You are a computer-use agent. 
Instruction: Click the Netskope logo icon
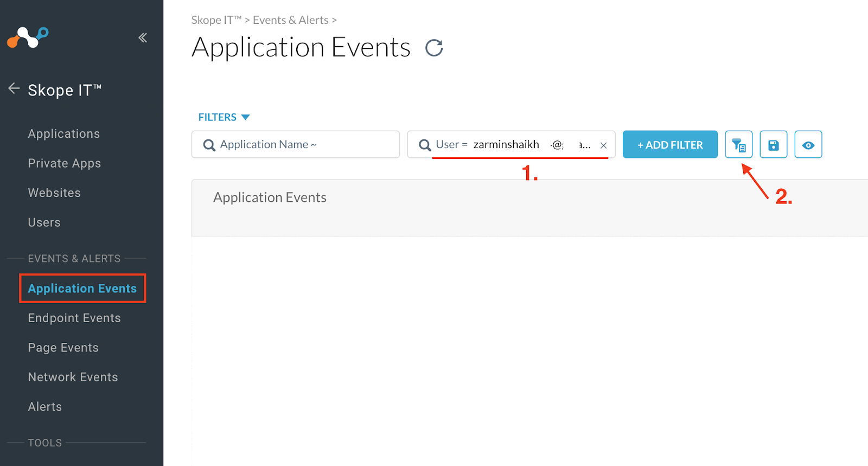click(x=28, y=37)
